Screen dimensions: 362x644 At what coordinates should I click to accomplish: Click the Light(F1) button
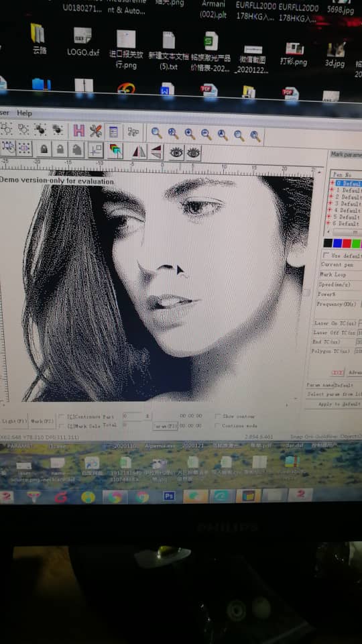[14, 421]
